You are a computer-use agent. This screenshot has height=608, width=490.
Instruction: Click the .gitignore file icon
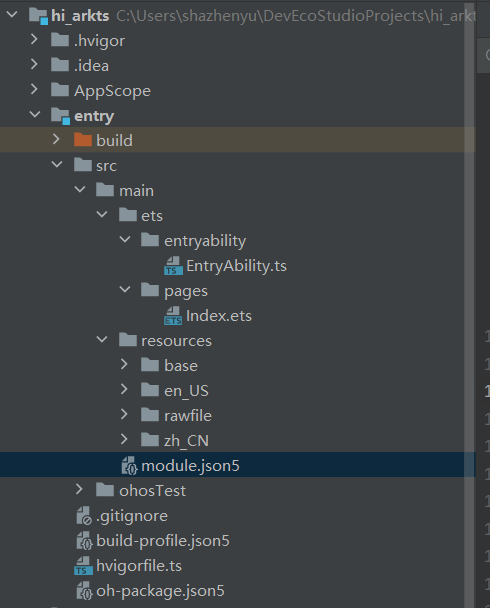tap(84, 516)
